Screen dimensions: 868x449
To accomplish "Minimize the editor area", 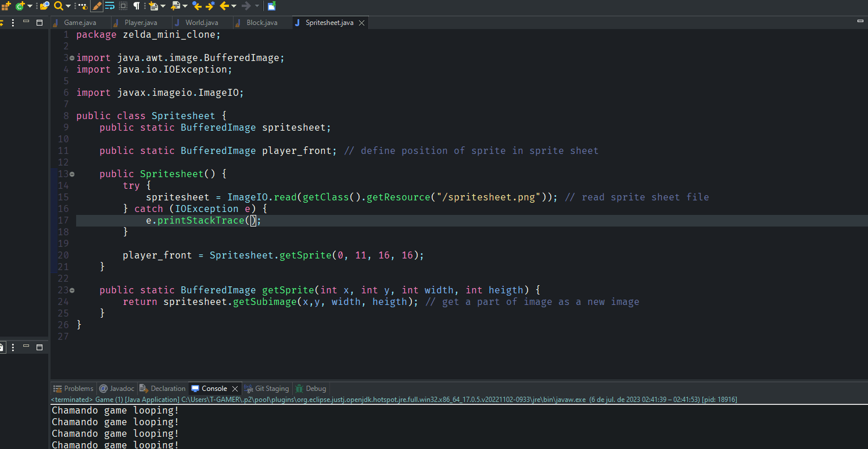I will (x=860, y=21).
